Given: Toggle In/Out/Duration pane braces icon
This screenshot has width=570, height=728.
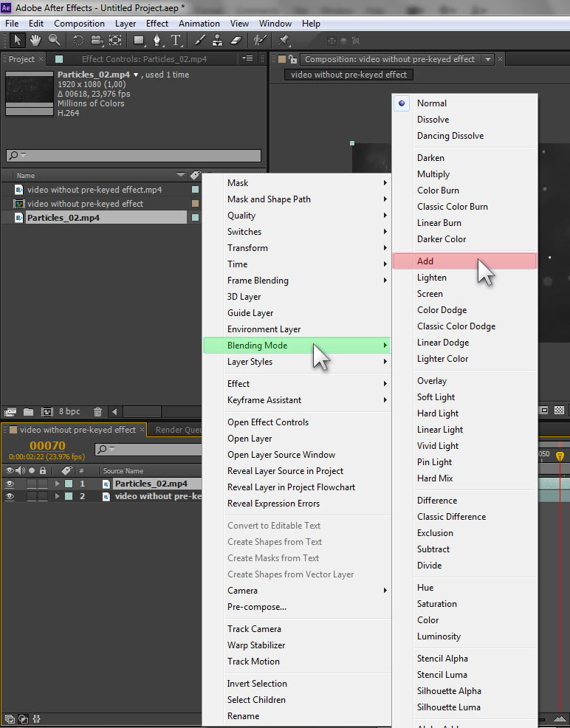Looking at the screenshot, I should tap(37, 718).
